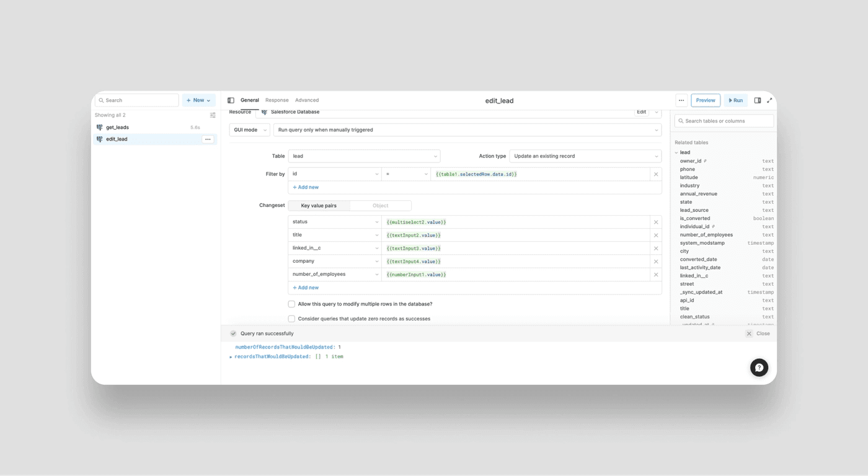Click the Search tables or columns field
The height and width of the screenshot is (476, 868).
tap(724, 121)
